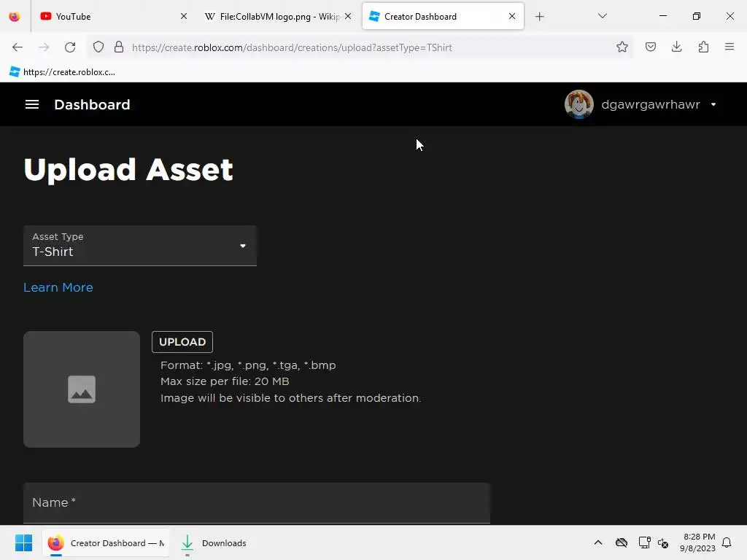The width and height of the screenshot is (747, 560).
Task: Close the File:CollabVM logo.png Wikipedia tab
Action: pyautogui.click(x=348, y=16)
